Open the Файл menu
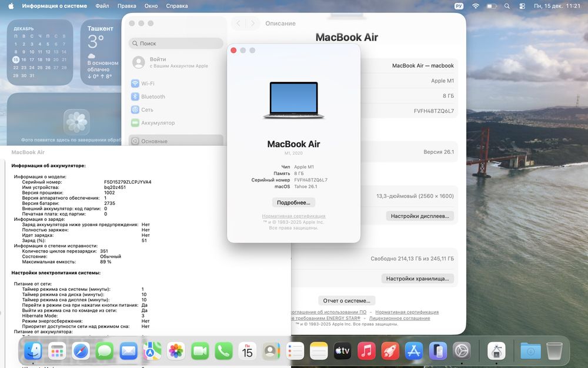 click(x=102, y=6)
